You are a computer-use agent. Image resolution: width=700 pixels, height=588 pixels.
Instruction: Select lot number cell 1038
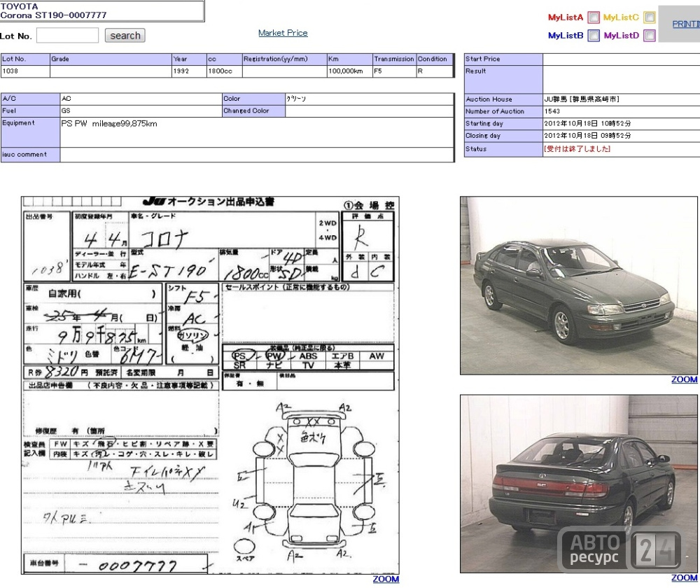(25, 71)
